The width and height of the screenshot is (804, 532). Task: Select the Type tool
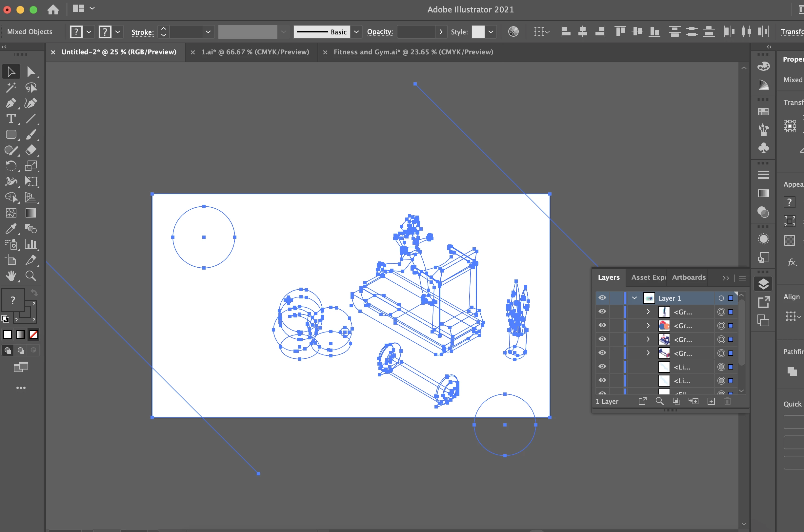(11, 119)
